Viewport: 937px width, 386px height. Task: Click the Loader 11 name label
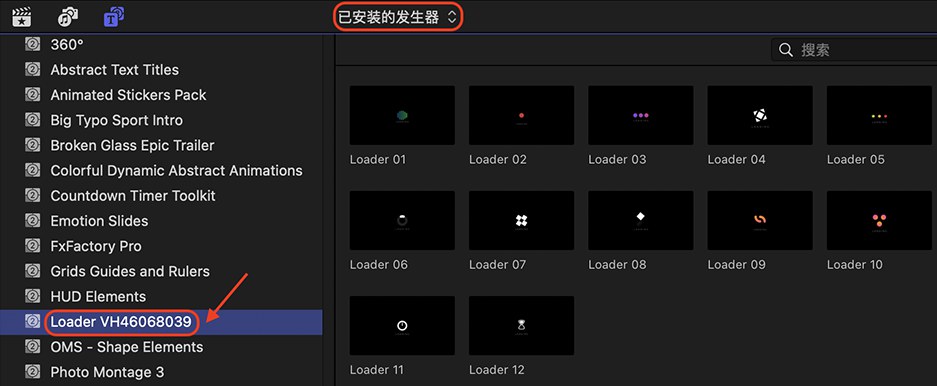pyautogui.click(x=377, y=370)
